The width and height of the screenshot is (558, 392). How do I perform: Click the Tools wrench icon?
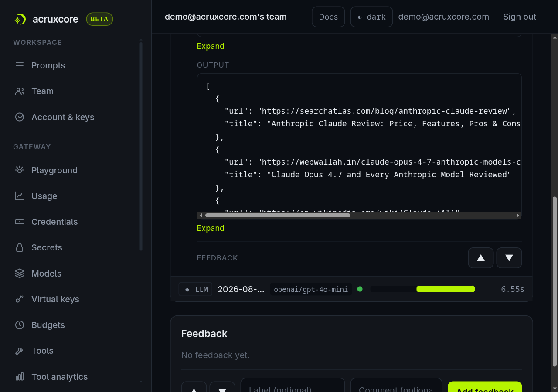(x=20, y=351)
